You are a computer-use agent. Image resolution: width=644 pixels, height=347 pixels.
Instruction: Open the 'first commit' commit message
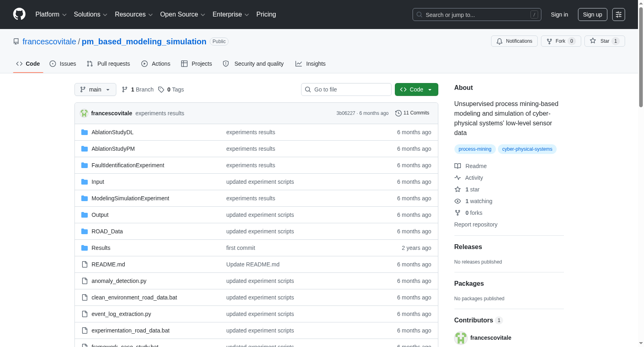tap(241, 248)
